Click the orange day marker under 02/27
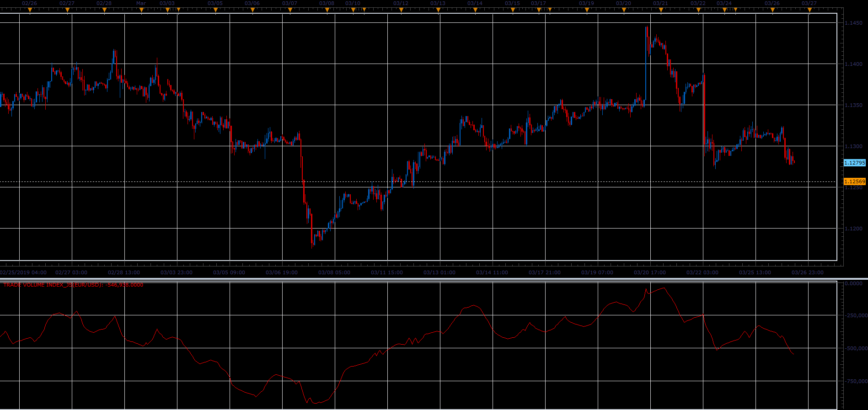 68,10
